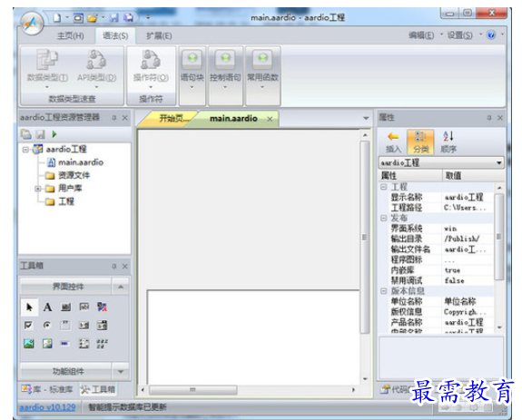Open the aardio v10.129 status bar link
This screenshot has height=420, width=522.
coord(47,407)
